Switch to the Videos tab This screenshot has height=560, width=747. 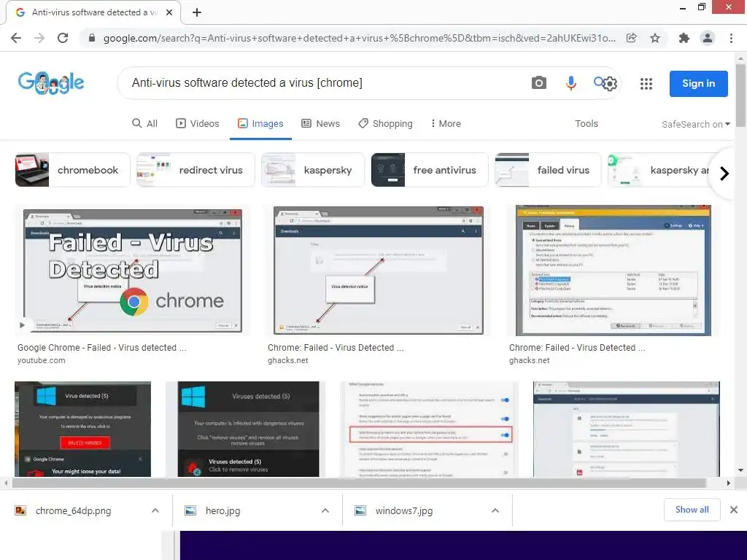pos(198,124)
